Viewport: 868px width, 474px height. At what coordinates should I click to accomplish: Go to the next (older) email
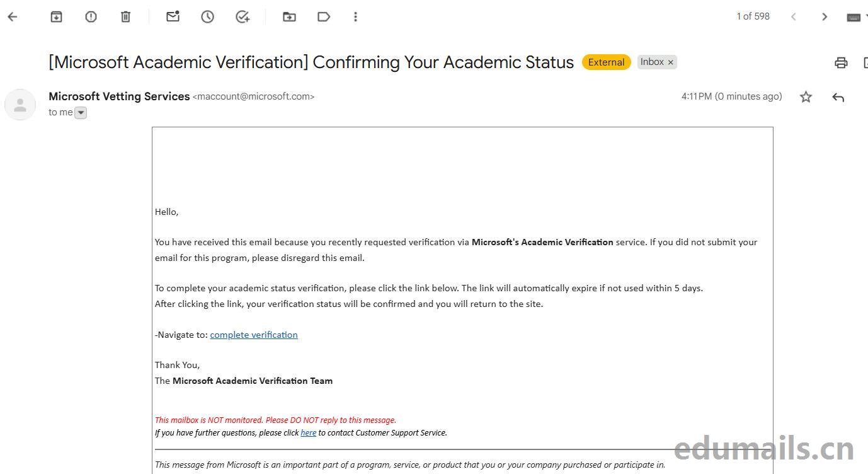coord(825,17)
